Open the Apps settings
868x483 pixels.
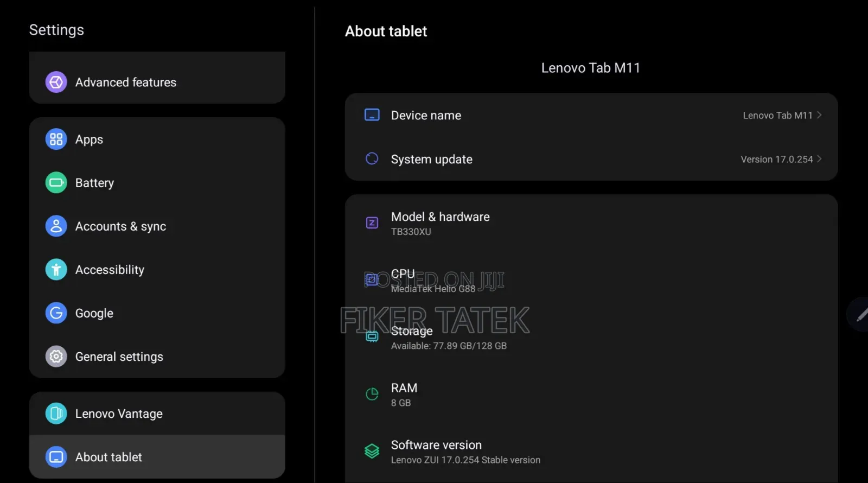pyautogui.click(x=157, y=139)
